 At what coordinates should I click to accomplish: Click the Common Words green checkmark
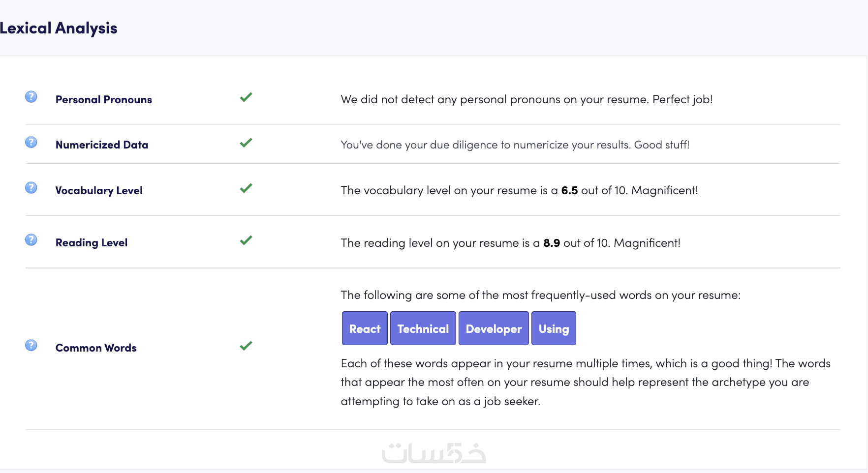tap(246, 346)
